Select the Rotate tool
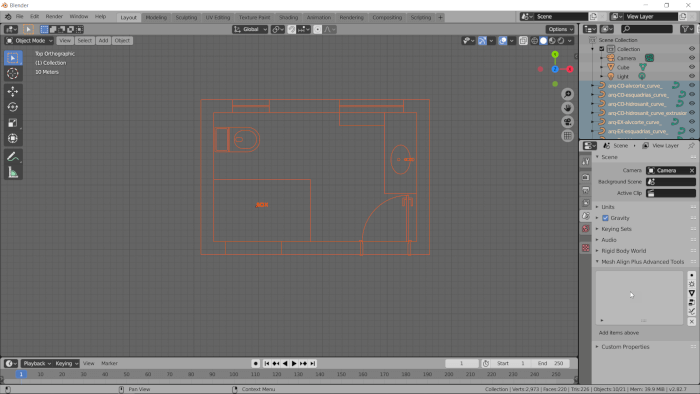The image size is (700, 394). click(12, 107)
